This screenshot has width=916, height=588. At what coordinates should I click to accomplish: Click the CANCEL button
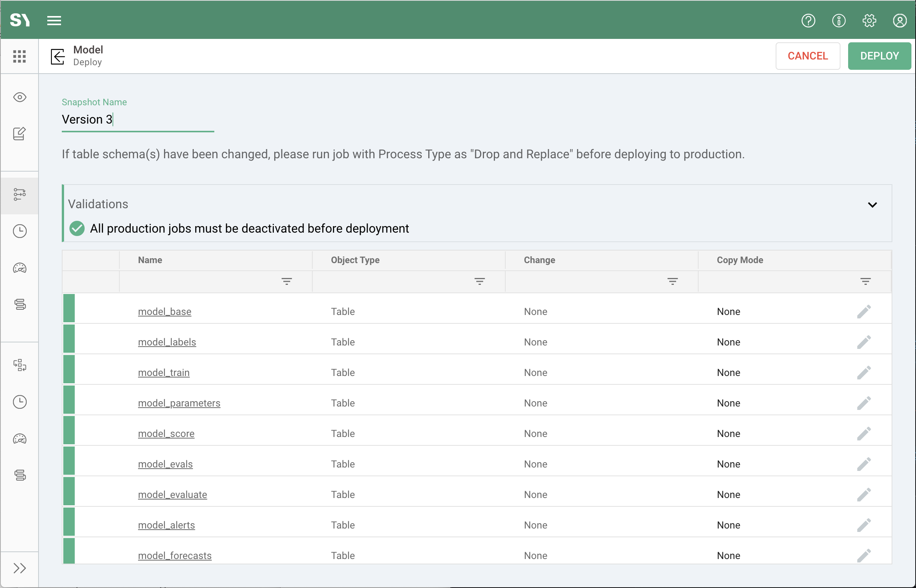[x=808, y=56]
